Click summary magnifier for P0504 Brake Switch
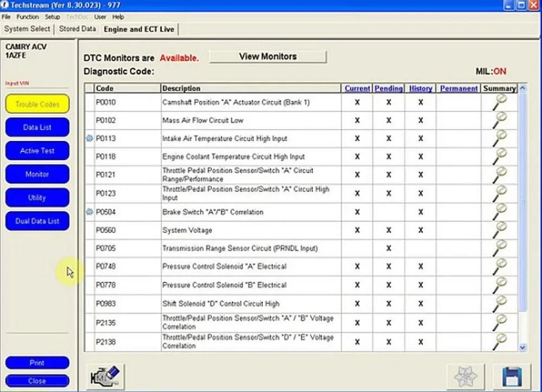The width and height of the screenshot is (542, 392). pos(499,212)
